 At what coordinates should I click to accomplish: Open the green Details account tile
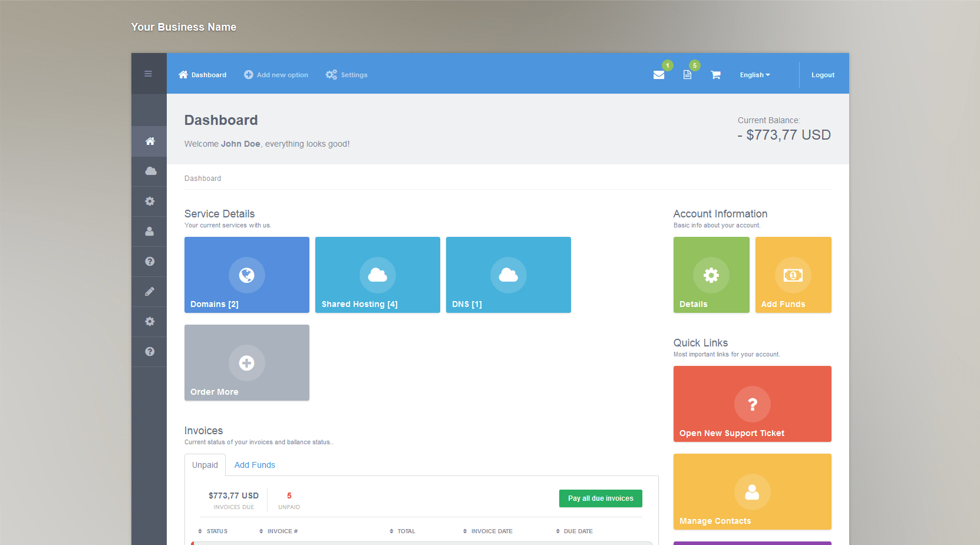[711, 275]
